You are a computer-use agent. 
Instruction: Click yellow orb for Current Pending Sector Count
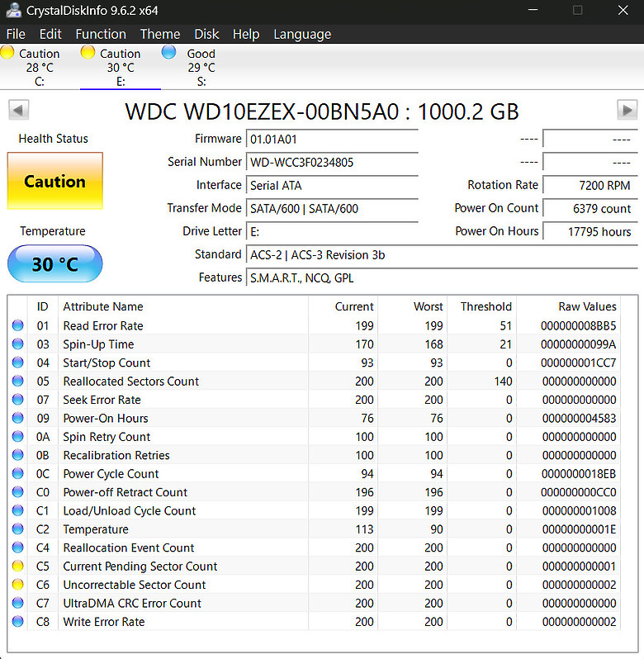pos(17,566)
